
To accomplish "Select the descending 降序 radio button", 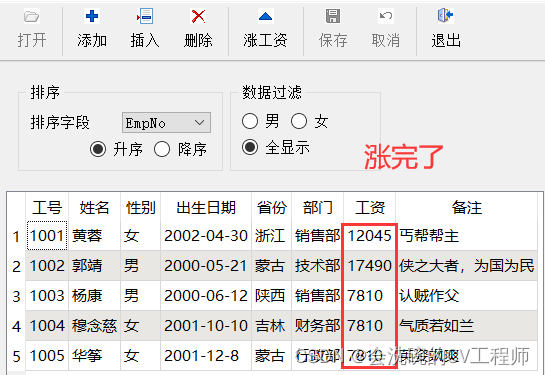I will [162, 149].
